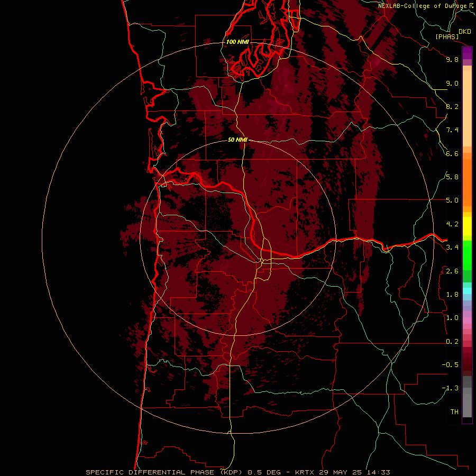Viewport: 476px width, 476px height.
Task: Click the TH label on the scale
Action: [x=454, y=412]
